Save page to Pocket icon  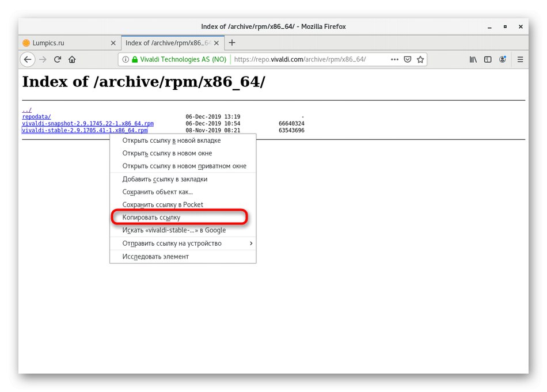(x=408, y=60)
